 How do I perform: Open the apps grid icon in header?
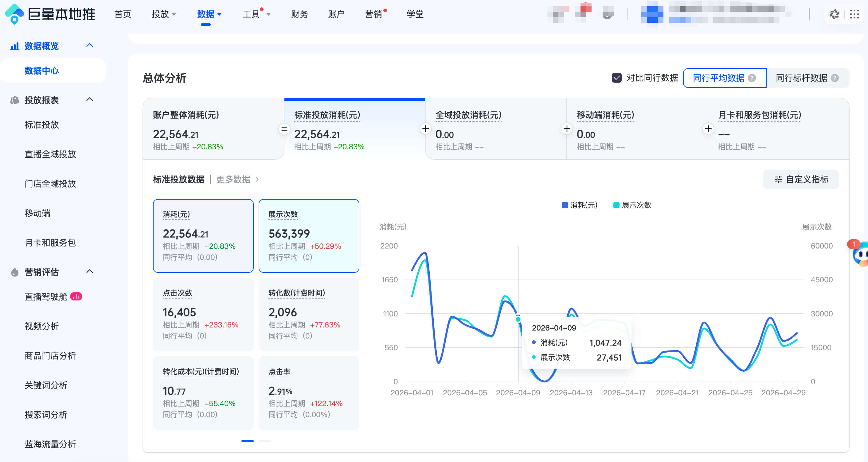point(854,14)
